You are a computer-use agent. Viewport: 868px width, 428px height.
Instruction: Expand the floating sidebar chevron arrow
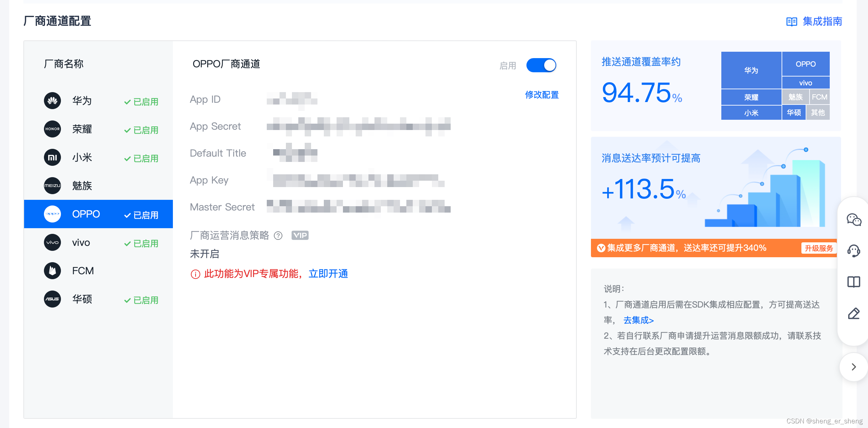[854, 367]
